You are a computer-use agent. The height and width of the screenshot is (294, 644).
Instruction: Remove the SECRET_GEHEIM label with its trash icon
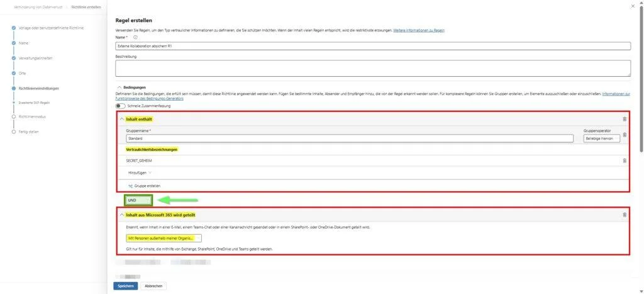coord(624,161)
